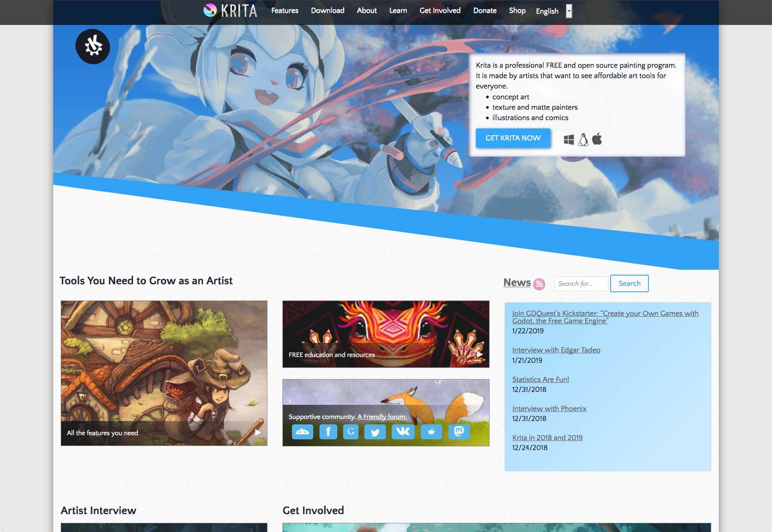Open 'Interview with Edgar Tadeo' article
The image size is (772, 532).
(556, 350)
